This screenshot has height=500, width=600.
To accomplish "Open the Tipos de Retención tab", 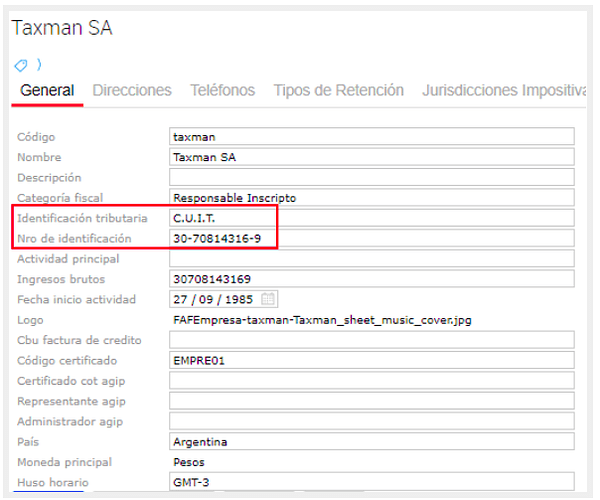I will pos(339,90).
